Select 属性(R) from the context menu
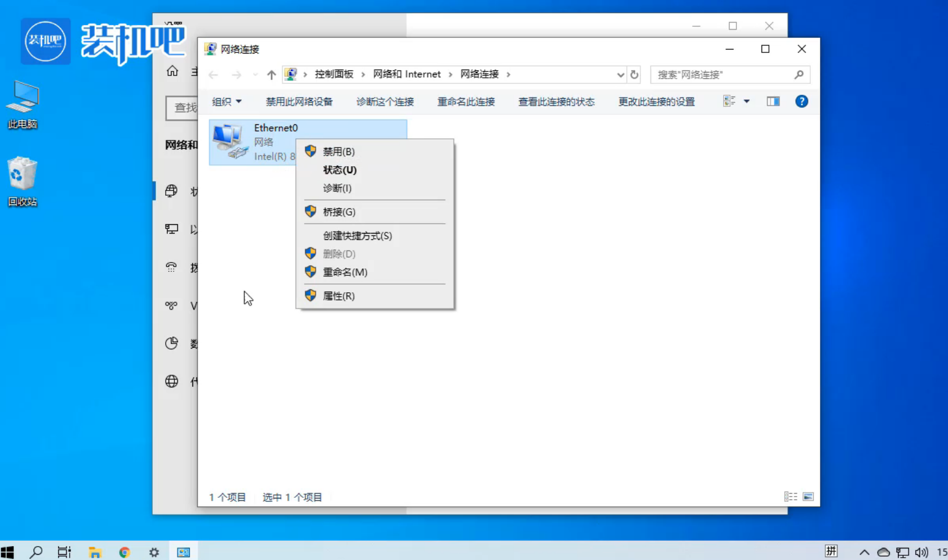948x560 pixels. pyautogui.click(x=338, y=296)
